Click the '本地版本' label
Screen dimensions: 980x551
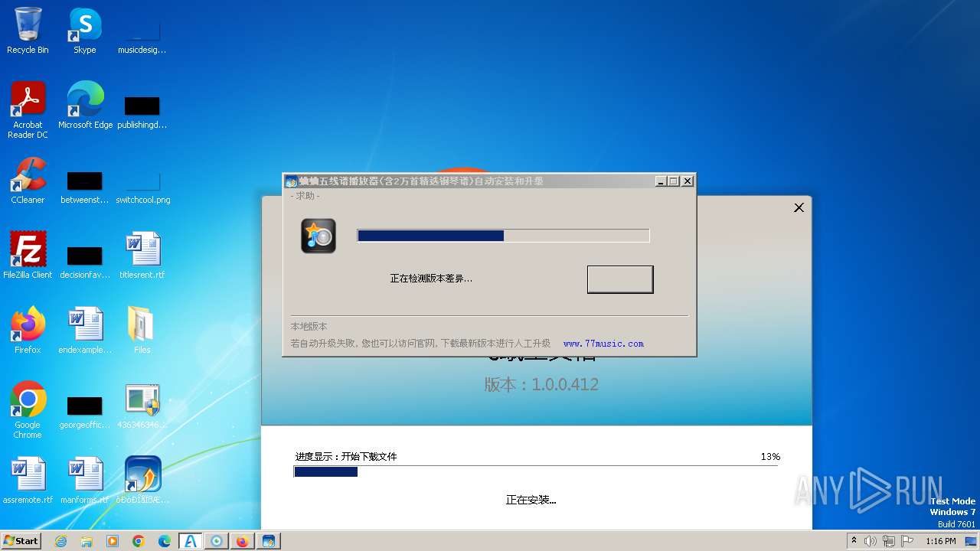309,326
